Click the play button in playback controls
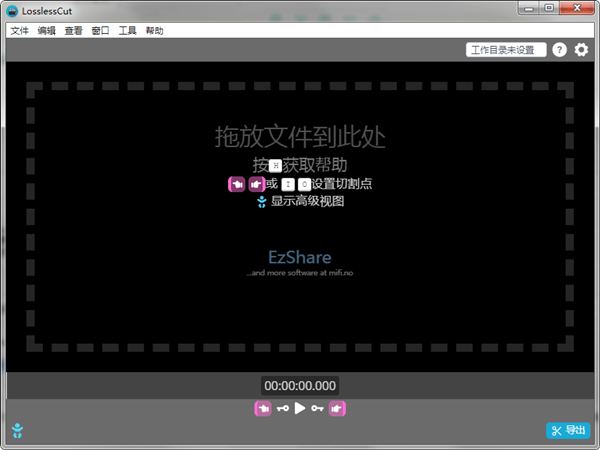This screenshot has height=450, width=600. [x=300, y=408]
